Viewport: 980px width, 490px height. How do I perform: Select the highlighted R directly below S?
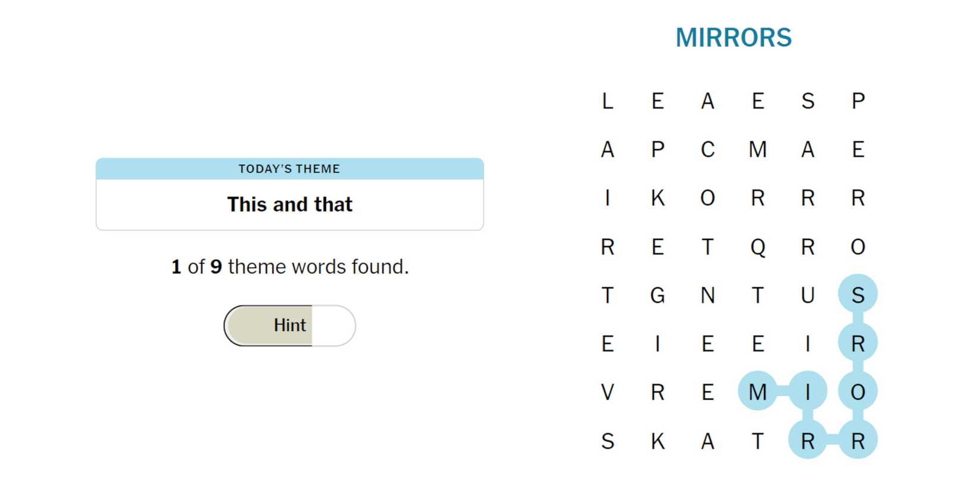pos(858,343)
